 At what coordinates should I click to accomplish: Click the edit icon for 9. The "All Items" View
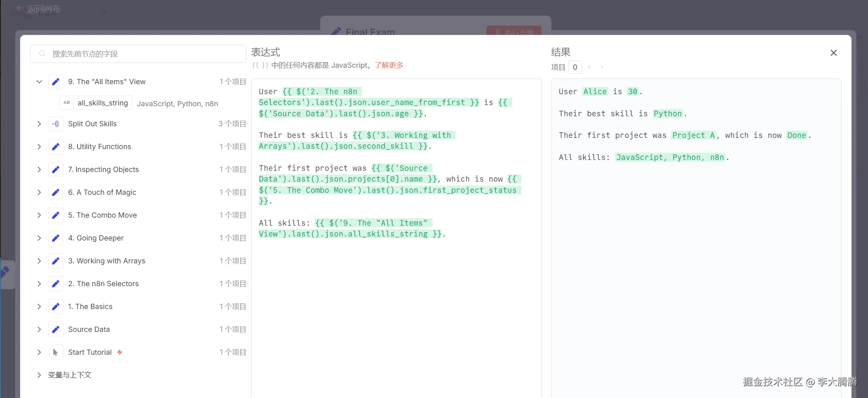[56, 82]
